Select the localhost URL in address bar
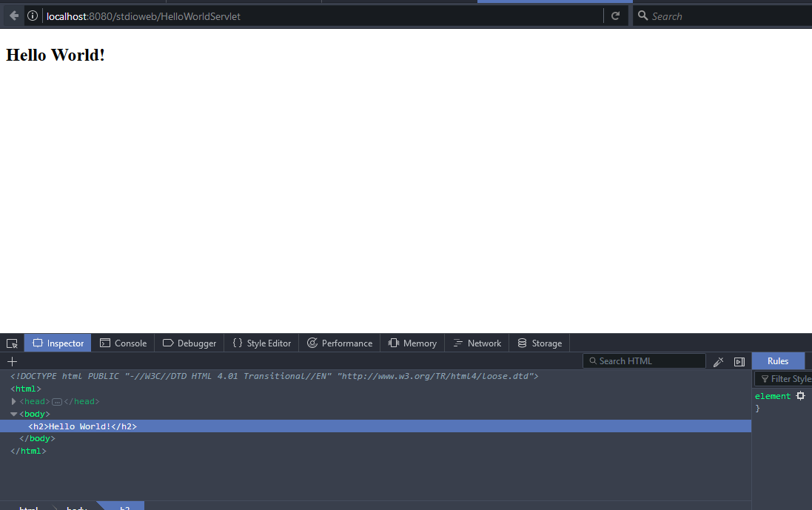This screenshot has height=510, width=812. point(144,16)
